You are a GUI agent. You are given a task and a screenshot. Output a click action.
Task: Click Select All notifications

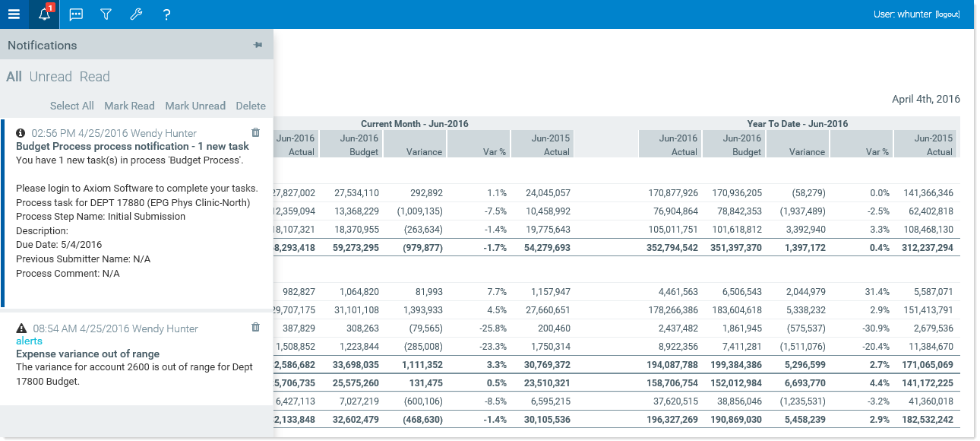(x=72, y=106)
